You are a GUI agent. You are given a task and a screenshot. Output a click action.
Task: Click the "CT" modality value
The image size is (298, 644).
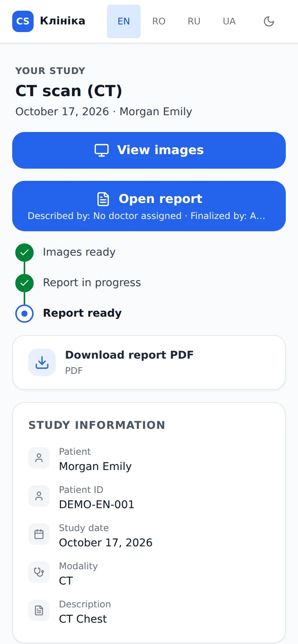[x=66, y=581]
